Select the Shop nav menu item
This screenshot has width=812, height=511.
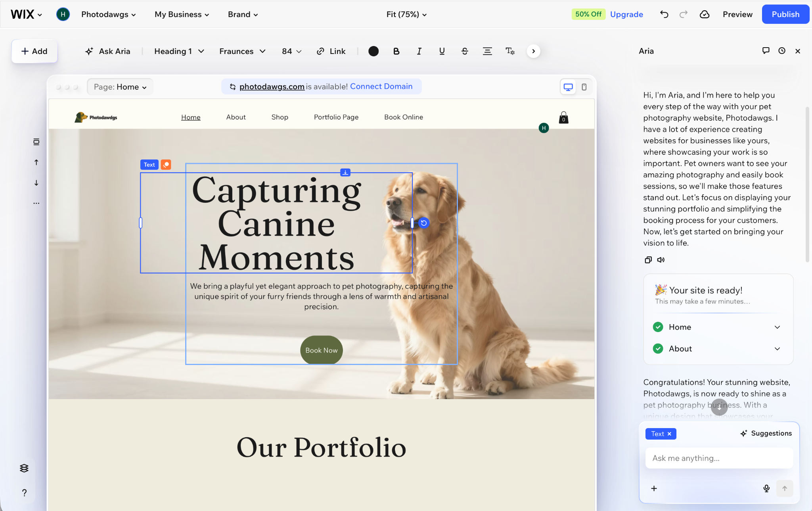pyautogui.click(x=280, y=117)
